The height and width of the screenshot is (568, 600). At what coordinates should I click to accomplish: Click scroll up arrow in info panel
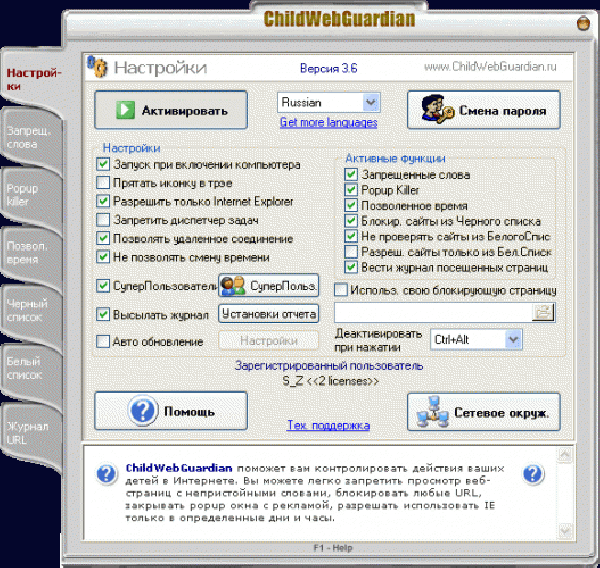click(565, 454)
